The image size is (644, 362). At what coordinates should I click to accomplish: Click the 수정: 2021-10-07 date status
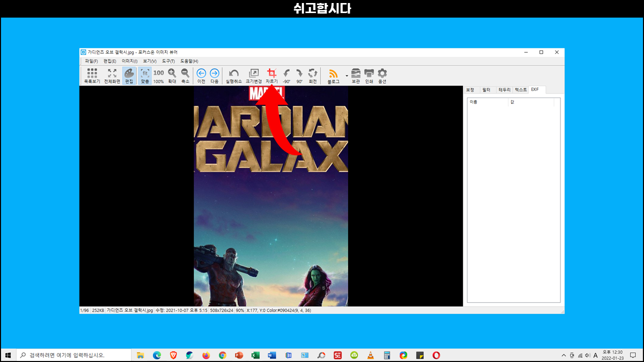(x=181, y=310)
